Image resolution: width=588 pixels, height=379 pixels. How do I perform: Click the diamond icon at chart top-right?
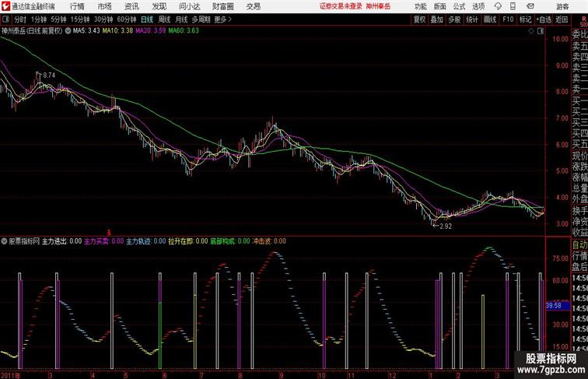[531, 31]
